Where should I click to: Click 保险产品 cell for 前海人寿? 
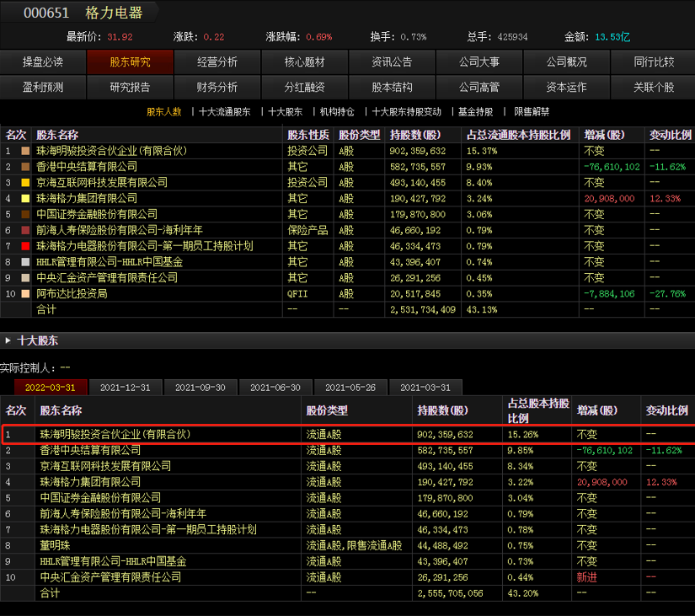point(307,230)
